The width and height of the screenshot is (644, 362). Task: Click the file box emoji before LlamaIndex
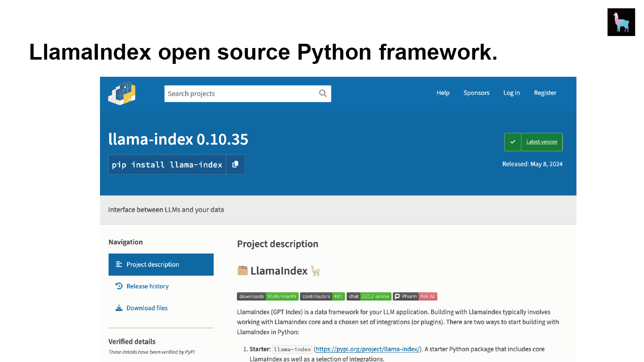[x=242, y=270]
